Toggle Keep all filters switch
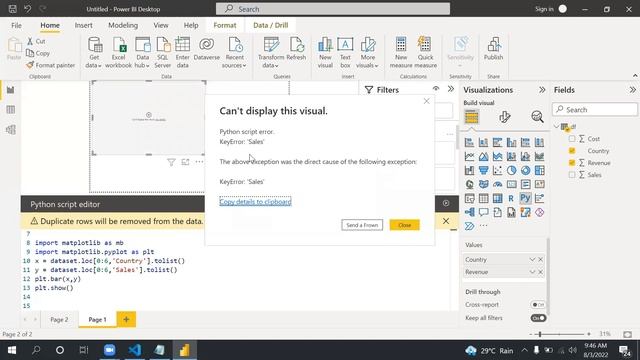Image resolution: width=640 pixels, height=360 pixels. tap(538, 318)
